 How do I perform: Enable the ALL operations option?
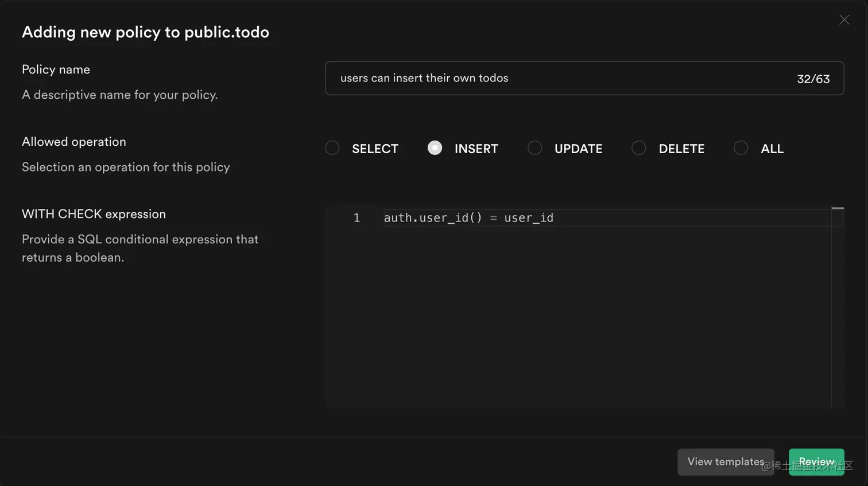[x=741, y=148]
